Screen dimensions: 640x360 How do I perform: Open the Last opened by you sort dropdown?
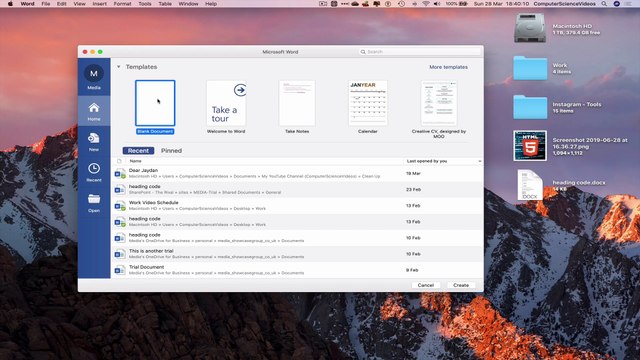click(x=480, y=161)
